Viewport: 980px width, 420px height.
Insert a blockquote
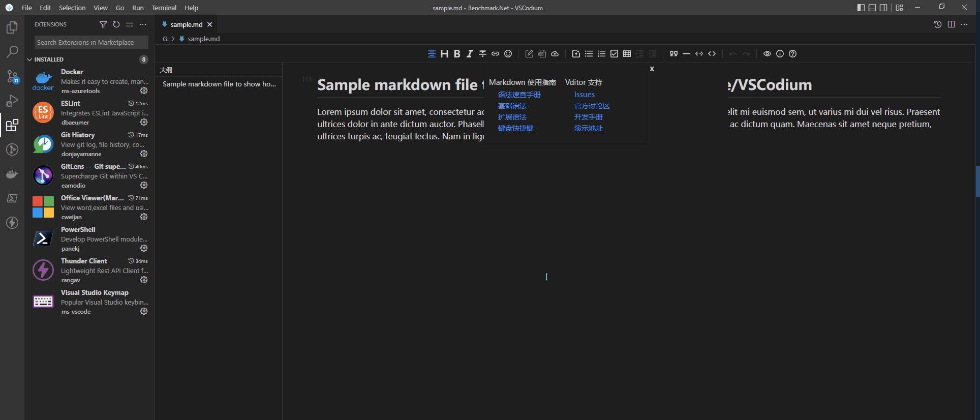pyautogui.click(x=673, y=54)
